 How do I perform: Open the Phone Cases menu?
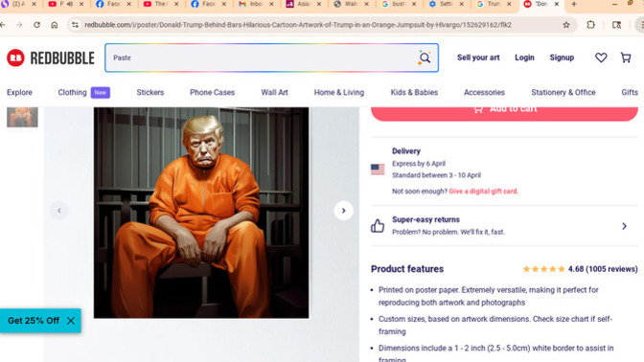point(213,92)
